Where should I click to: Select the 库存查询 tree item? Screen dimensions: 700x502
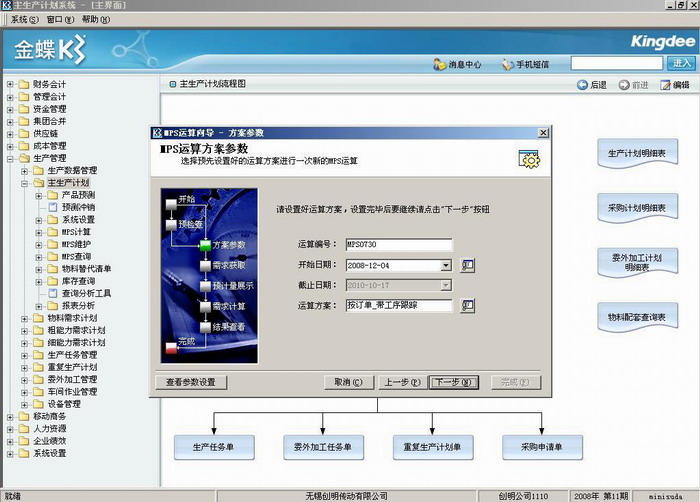pyautogui.click(x=78, y=281)
